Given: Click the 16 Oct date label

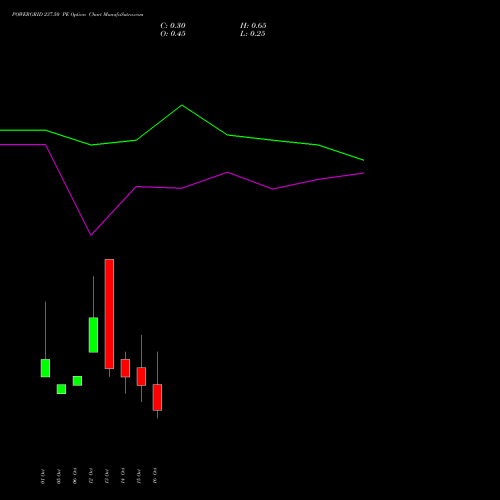Looking at the screenshot, I should (155, 476).
